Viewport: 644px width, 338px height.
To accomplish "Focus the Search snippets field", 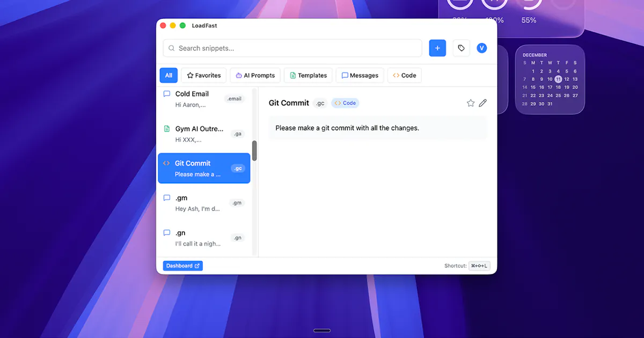I will tap(292, 48).
